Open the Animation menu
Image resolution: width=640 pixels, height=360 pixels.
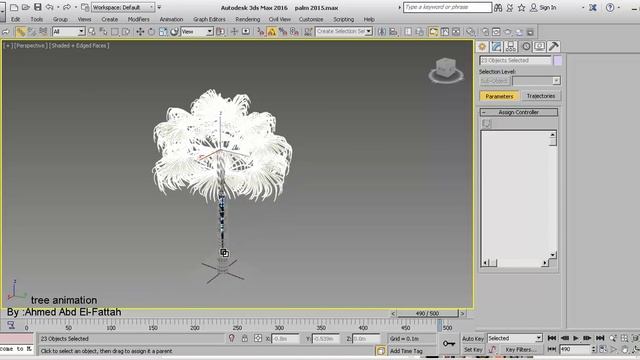click(x=171, y=19)
